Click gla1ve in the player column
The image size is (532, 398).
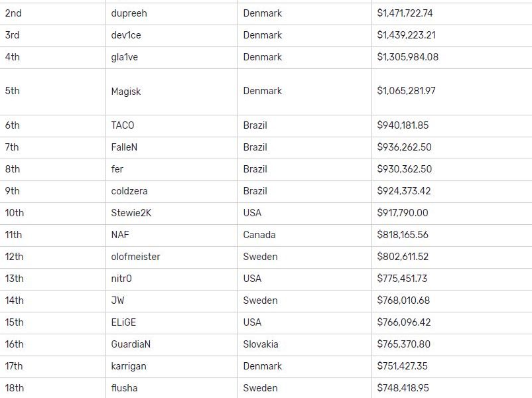click(x=125, y=57)
